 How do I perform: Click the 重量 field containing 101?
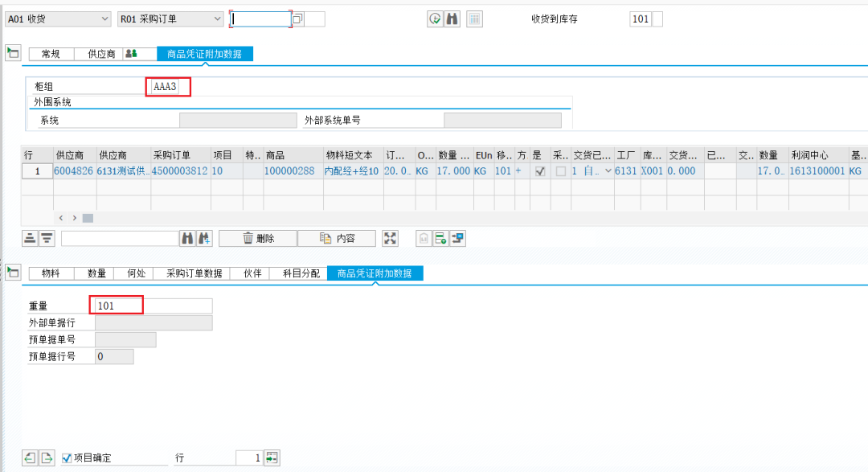[x=154, y=306]
